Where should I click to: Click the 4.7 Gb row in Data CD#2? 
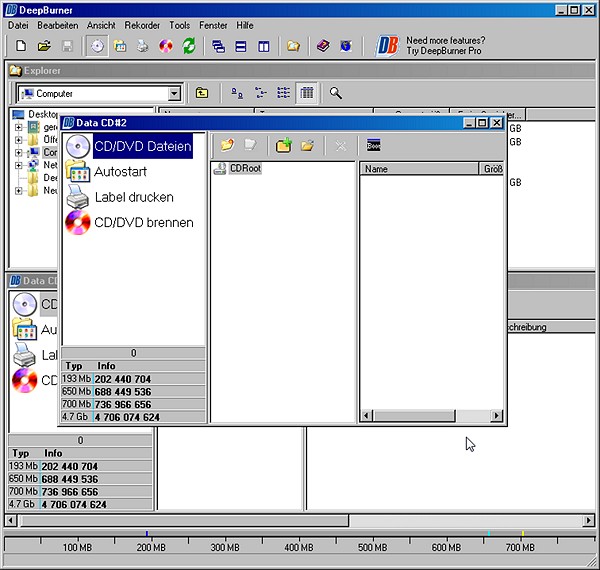pyautogui.click(x=133, y=417)
